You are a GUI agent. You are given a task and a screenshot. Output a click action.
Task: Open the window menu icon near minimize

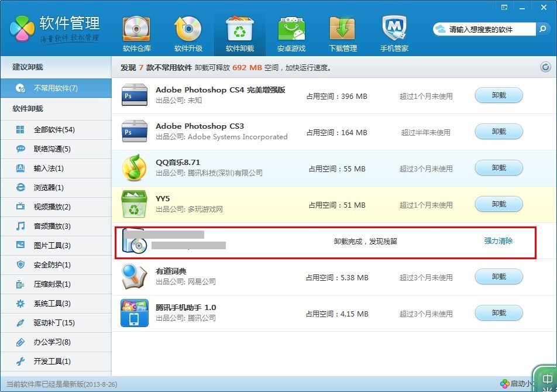[x=504, y=8]
